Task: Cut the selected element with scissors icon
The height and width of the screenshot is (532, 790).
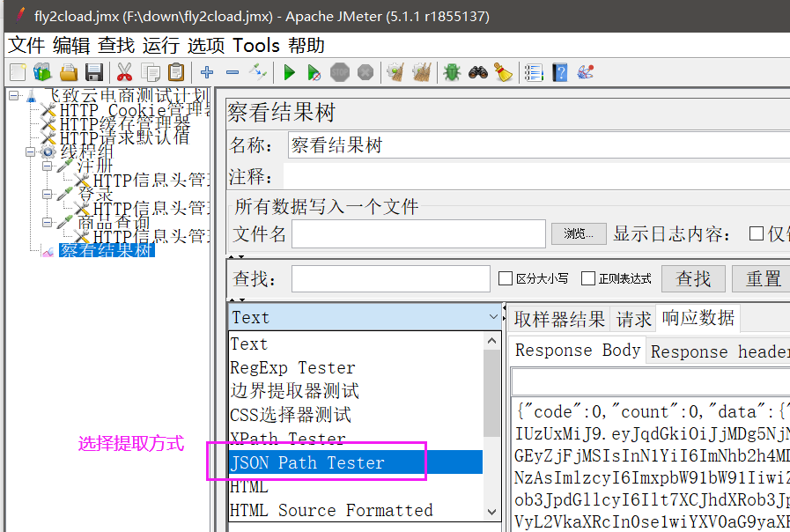Action: click(x=126, y=72)
